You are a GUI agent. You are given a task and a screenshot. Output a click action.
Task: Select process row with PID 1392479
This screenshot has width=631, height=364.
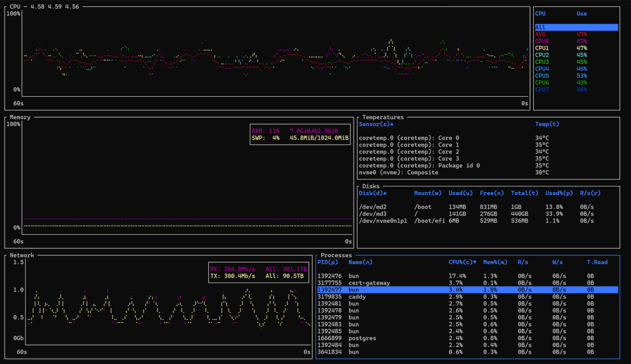(x=468, y=317)
